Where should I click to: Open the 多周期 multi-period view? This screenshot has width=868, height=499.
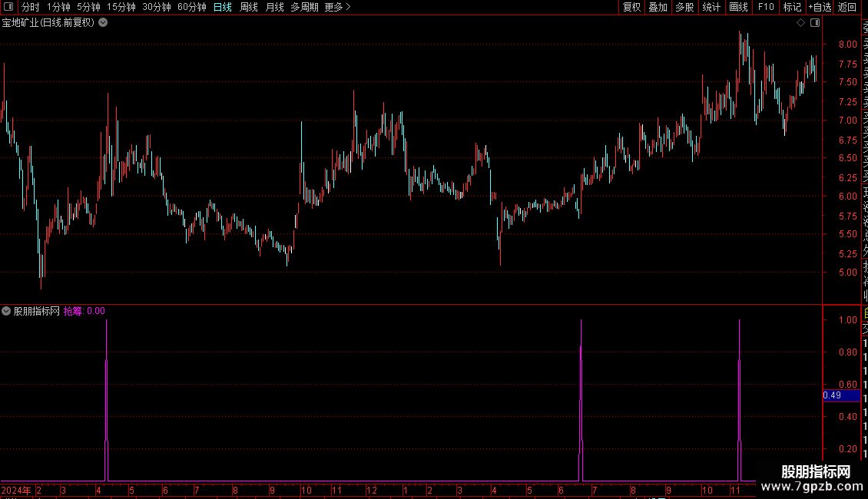(304, 7)
